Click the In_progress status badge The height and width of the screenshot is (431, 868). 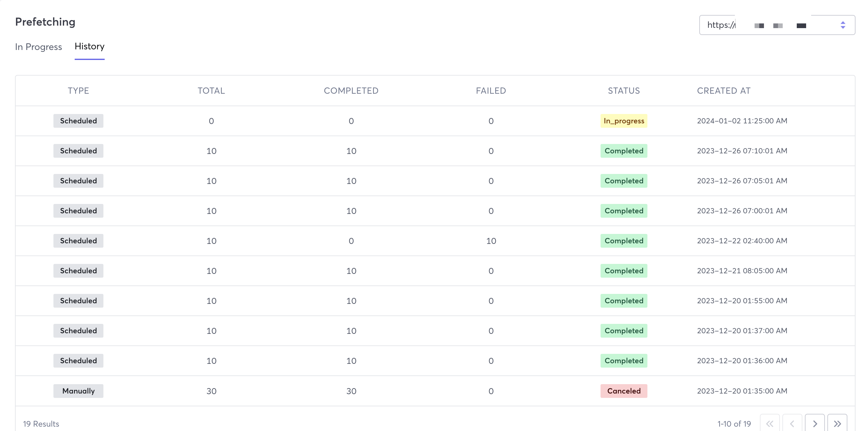pos(624,120)
